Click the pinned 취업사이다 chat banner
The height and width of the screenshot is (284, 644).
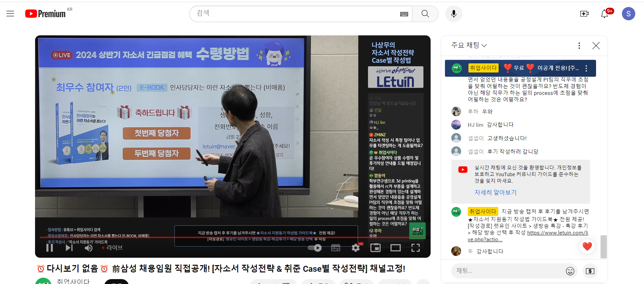click(x=520, y=68)
